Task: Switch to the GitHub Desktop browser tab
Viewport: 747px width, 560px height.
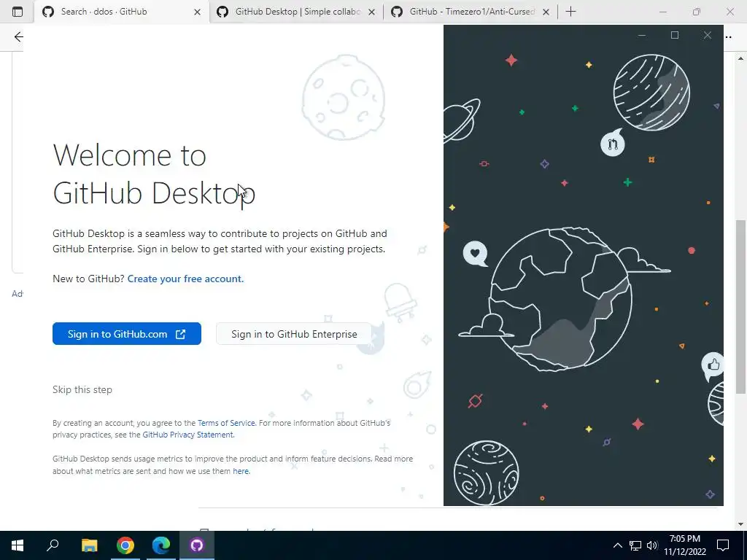Action: point(296,12)
